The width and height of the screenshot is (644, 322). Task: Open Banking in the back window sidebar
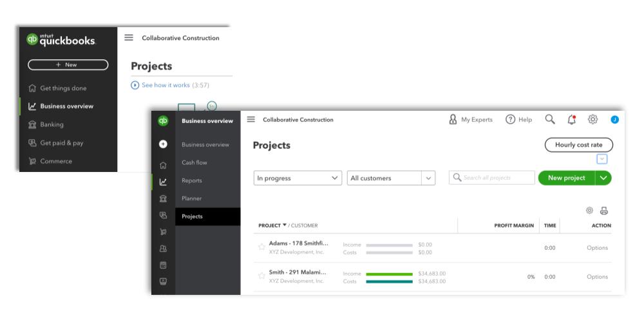(52, 124)
